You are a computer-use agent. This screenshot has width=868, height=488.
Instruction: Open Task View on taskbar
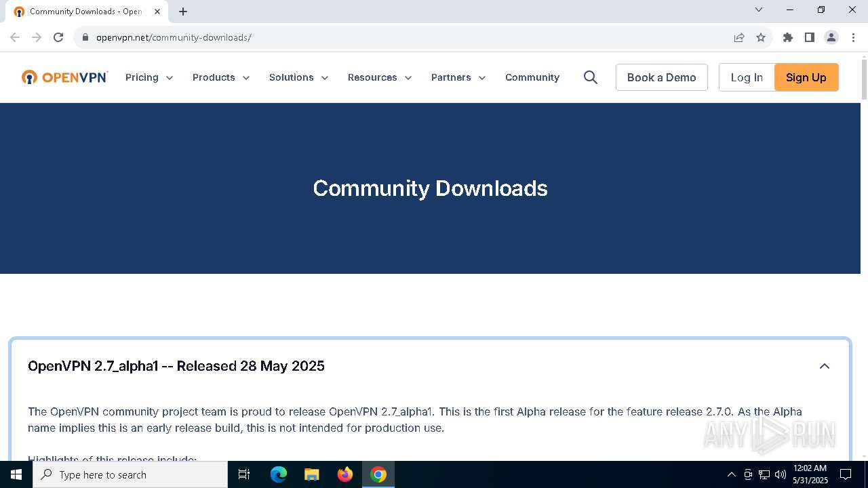point(244,474)
